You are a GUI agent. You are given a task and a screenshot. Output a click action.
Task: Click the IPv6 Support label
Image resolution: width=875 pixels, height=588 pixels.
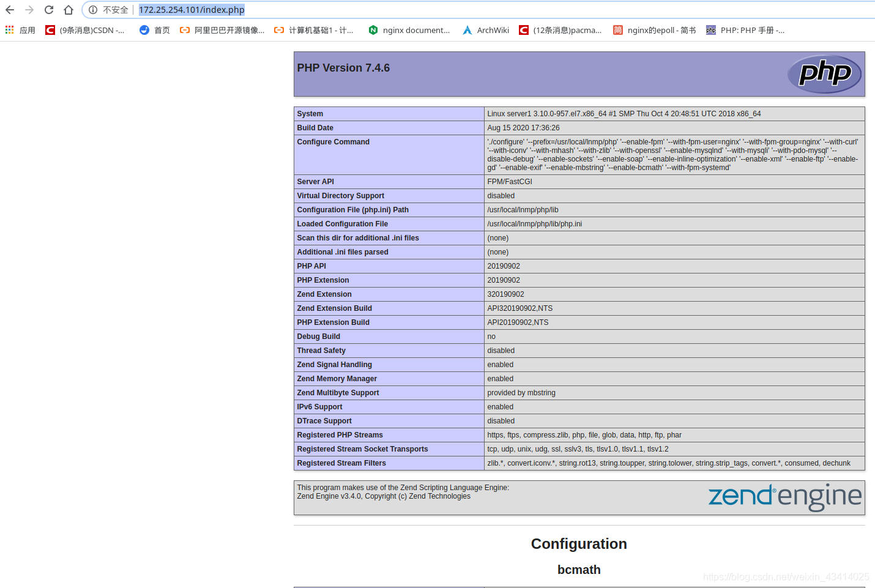[319, 407]
